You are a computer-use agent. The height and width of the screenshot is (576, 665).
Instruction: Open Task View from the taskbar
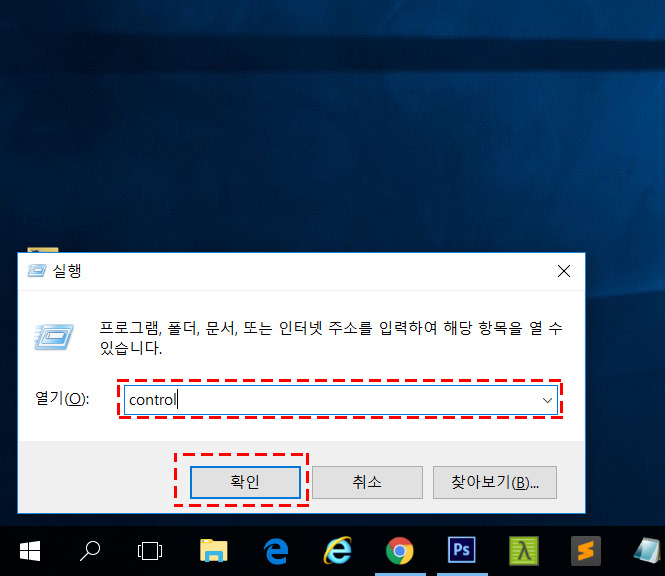click(x=150, y=551)
